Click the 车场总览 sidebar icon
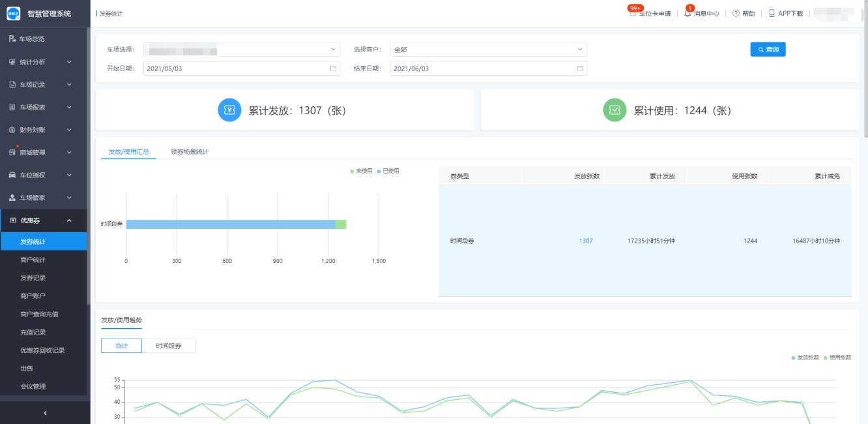868x424 pixels. [x=12, y=39]
